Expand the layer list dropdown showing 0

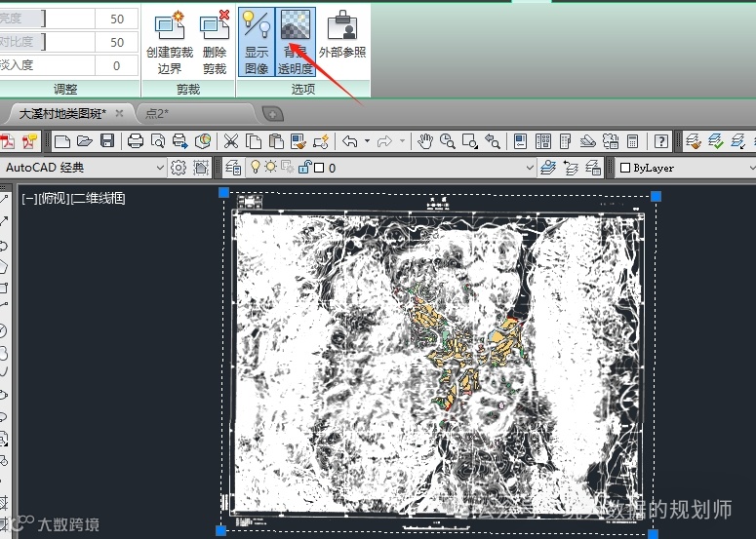(530, 168)
